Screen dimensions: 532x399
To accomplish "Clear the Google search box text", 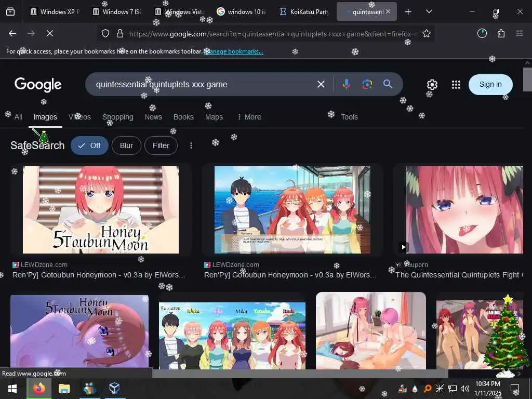I will pyautogui.click(x=321, y=84).
